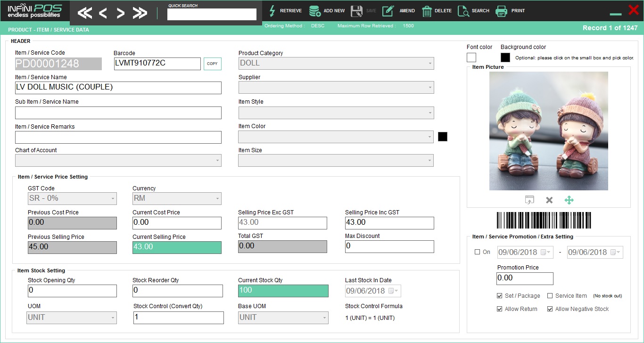Pick the Background color black box
Viewport: 644px width, 343px height.
(x=505, y=57)
